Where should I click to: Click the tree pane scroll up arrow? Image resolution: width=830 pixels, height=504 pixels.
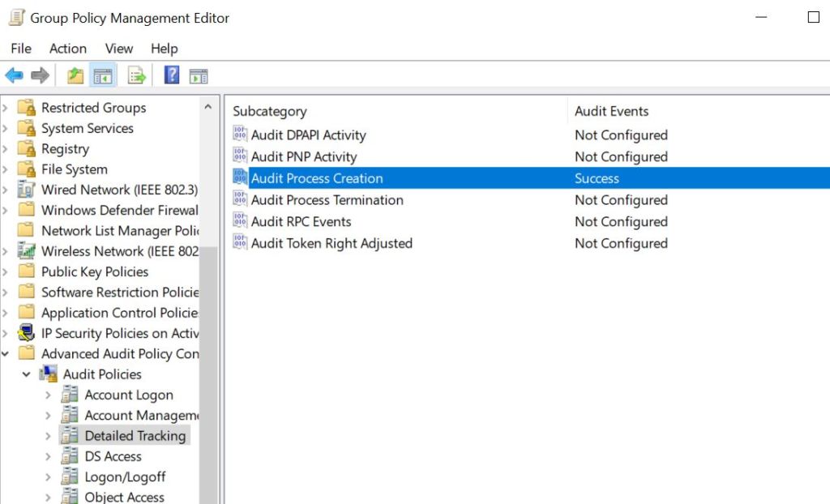pos(208,107)
